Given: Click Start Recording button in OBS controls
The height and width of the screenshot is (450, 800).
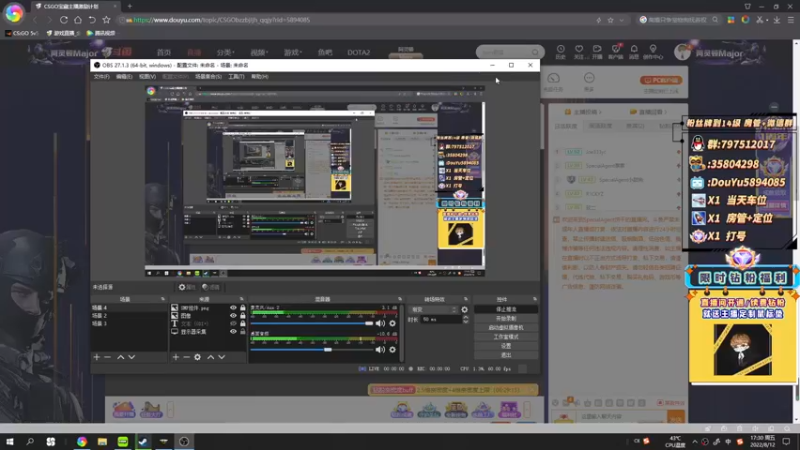Looking at the screenshot, I should [x=506, y=318].
